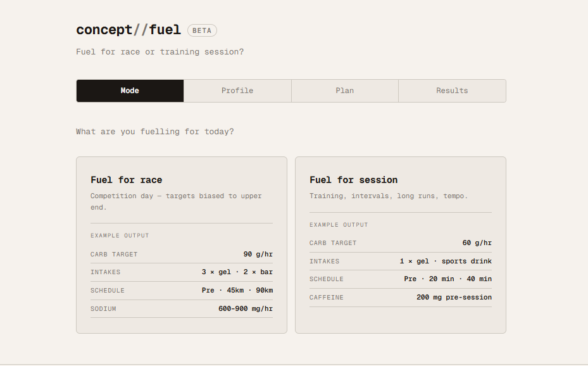
Task: Click EXAMPLE OUTPUT label in race card
Action: coord(120,236)
